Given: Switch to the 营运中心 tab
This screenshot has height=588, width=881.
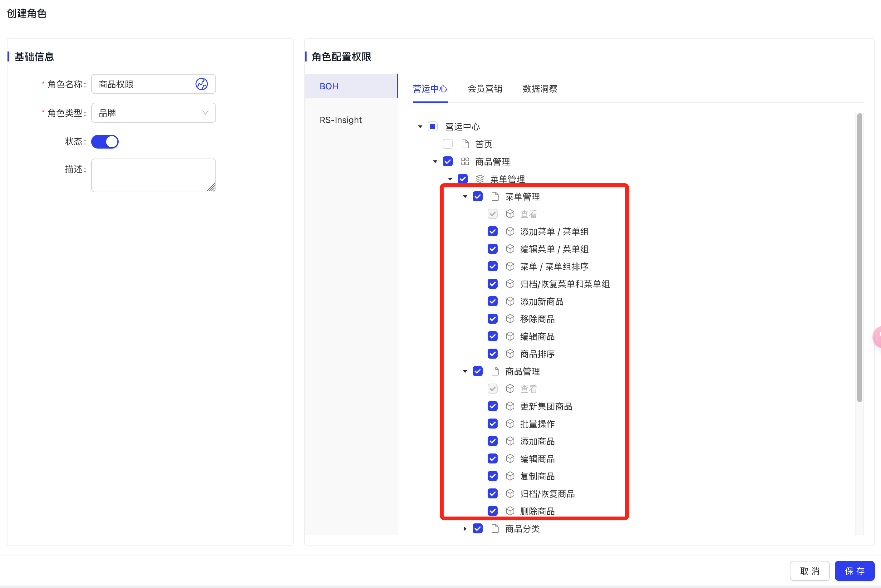Looking at the screenshot, I should [430, 89].
